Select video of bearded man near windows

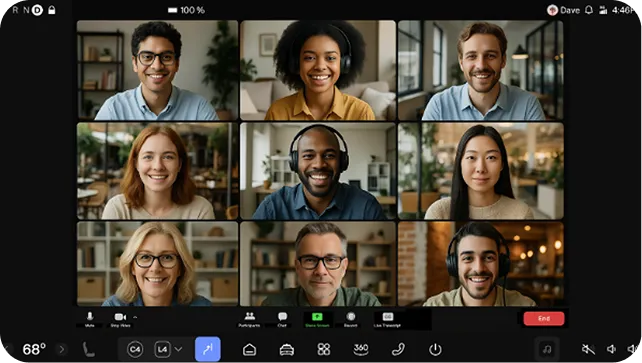[481, 70]
